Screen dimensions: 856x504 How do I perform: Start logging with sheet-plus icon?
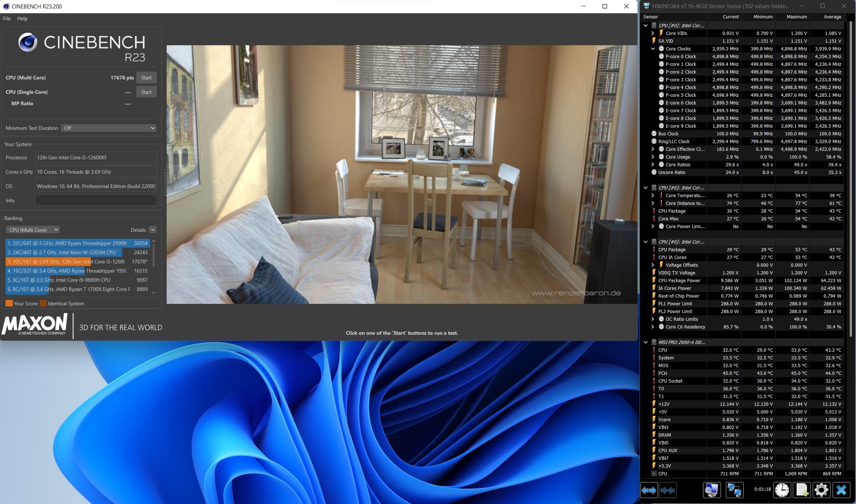(802, 490)
